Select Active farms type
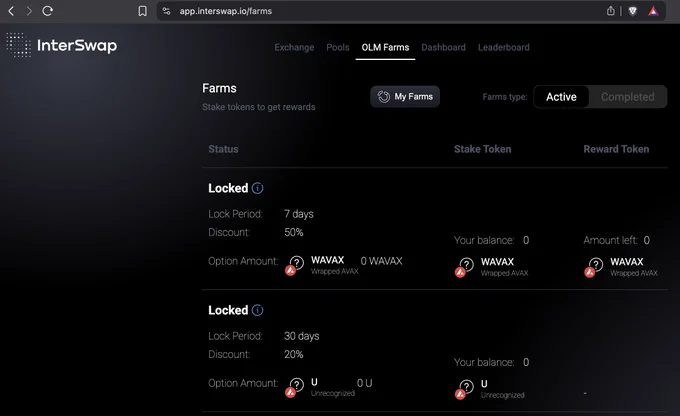This screenshot has width=680, height=416. click(x=561, y=97)
